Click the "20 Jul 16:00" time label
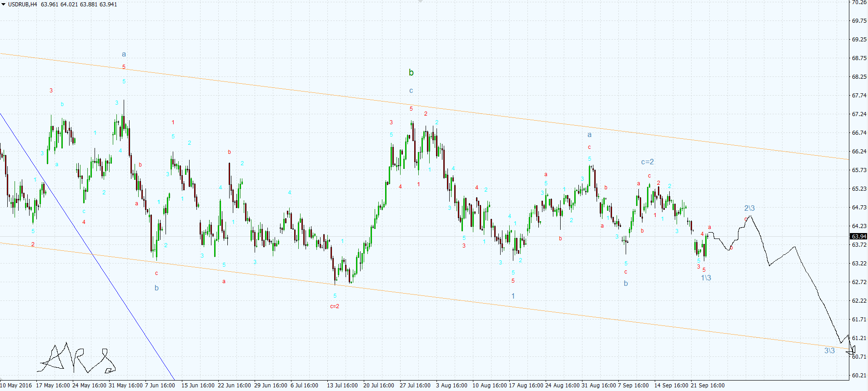Screen dimensions: 868x391 tap(379, 385)
